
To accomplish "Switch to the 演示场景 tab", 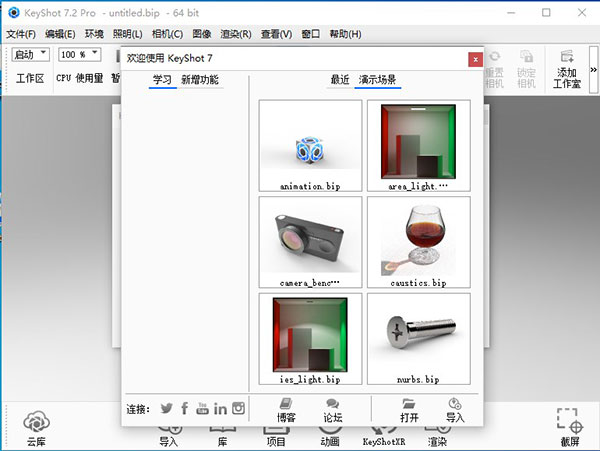I will [x=377, y=80].
